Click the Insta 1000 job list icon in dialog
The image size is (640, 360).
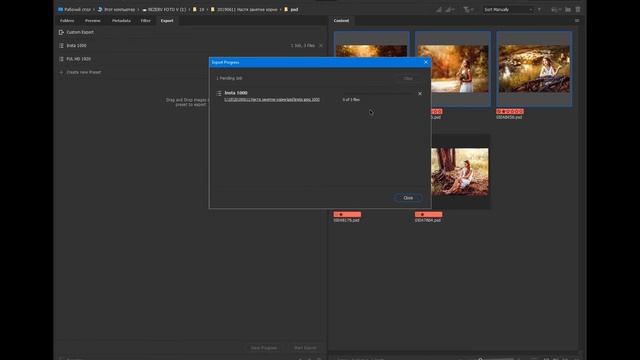219,93
